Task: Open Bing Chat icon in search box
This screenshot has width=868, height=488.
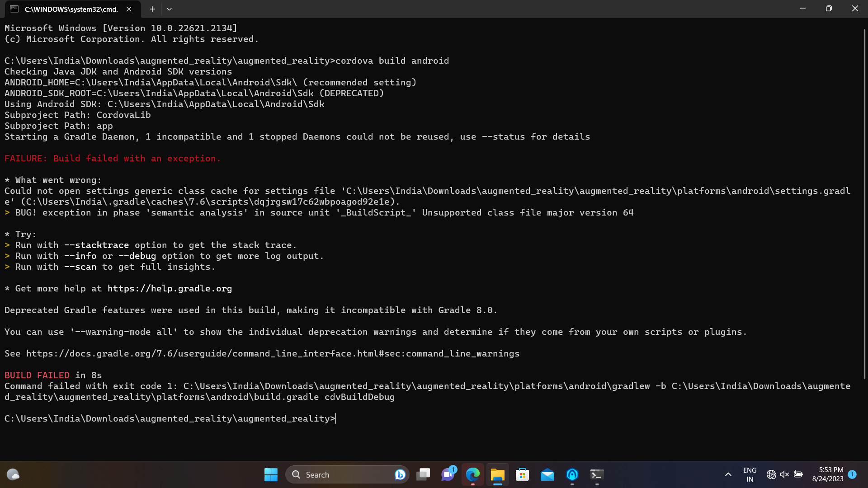Action: (400, 474)
